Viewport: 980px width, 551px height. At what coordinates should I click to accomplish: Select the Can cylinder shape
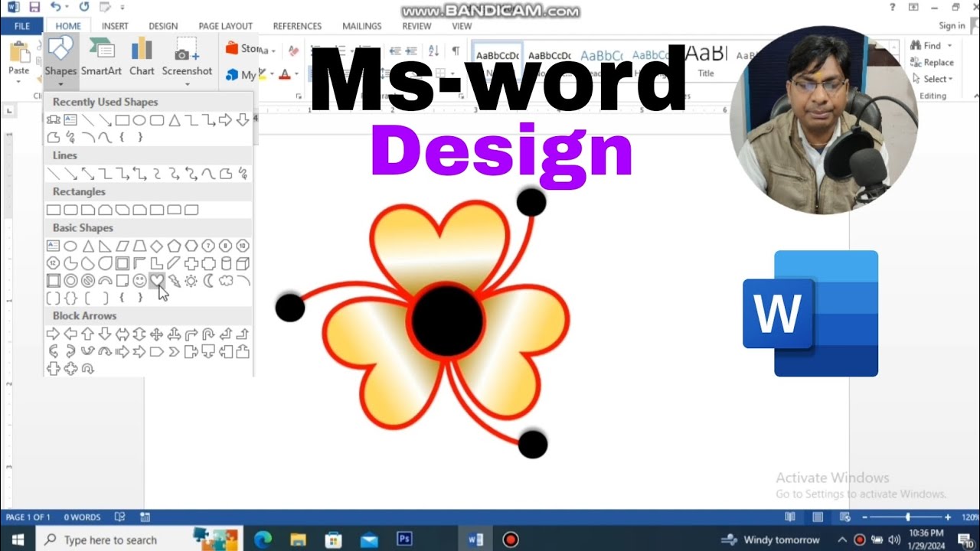[x=225, y=264]
